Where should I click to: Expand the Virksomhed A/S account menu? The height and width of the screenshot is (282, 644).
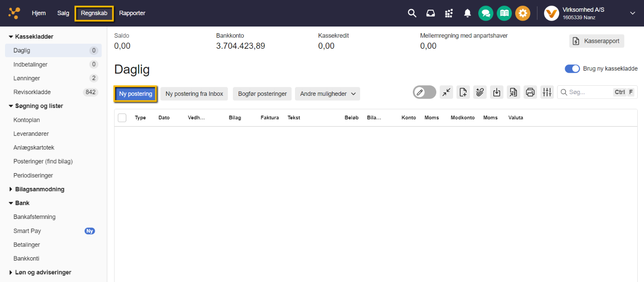[632, 13]
